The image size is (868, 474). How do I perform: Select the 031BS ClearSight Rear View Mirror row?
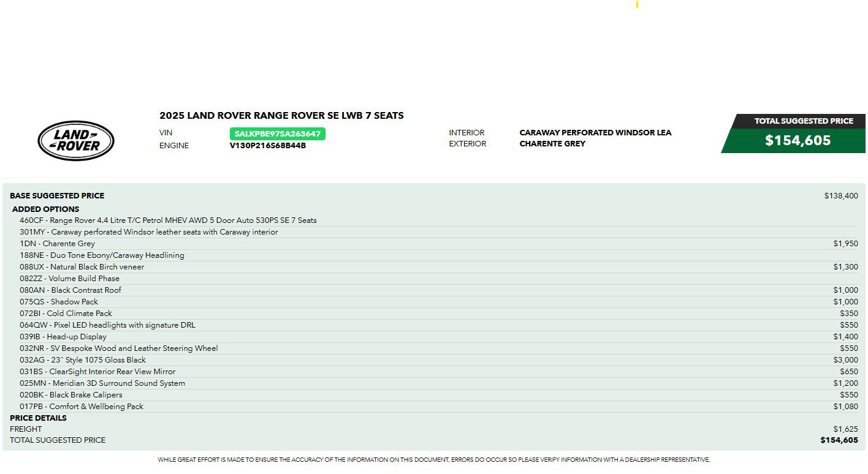click(x=438, y=372)
